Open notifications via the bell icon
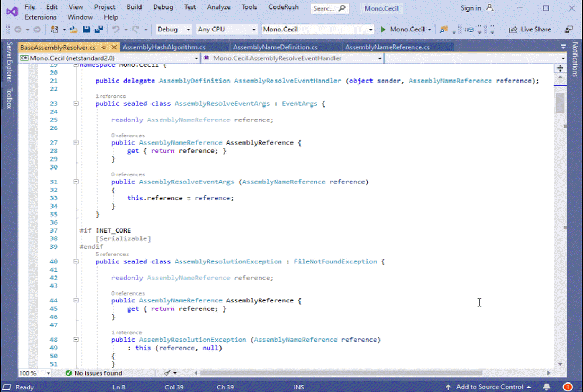This screenshot has width=583, height=392. tap(546, 387)
